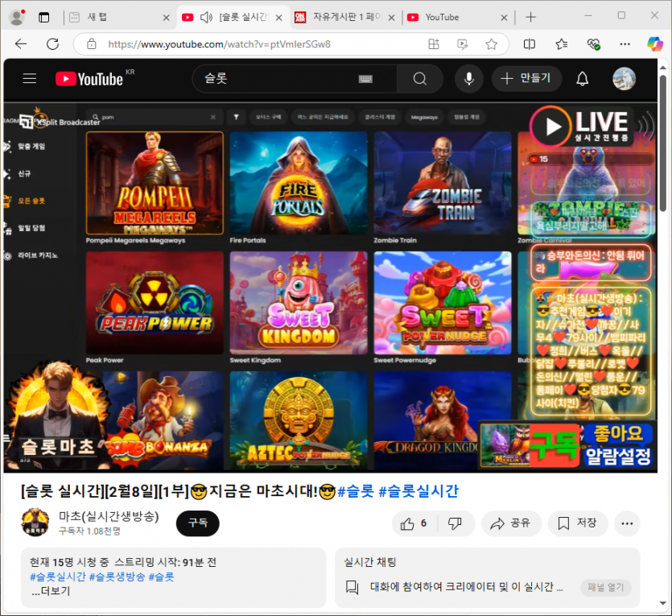The width and height of the screenshot is (672, 616).
Task: Click #슬롯실시간 hashtag in the title
Action: click(x=418, y=491)
